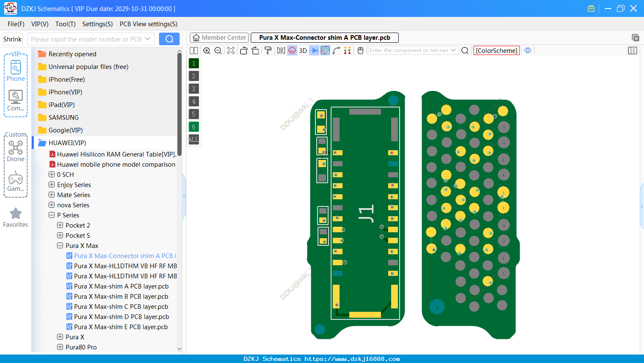The height and width of the screenshot is (363, 644).
Task: Select the Phone category icon
Action: (16, 71)
